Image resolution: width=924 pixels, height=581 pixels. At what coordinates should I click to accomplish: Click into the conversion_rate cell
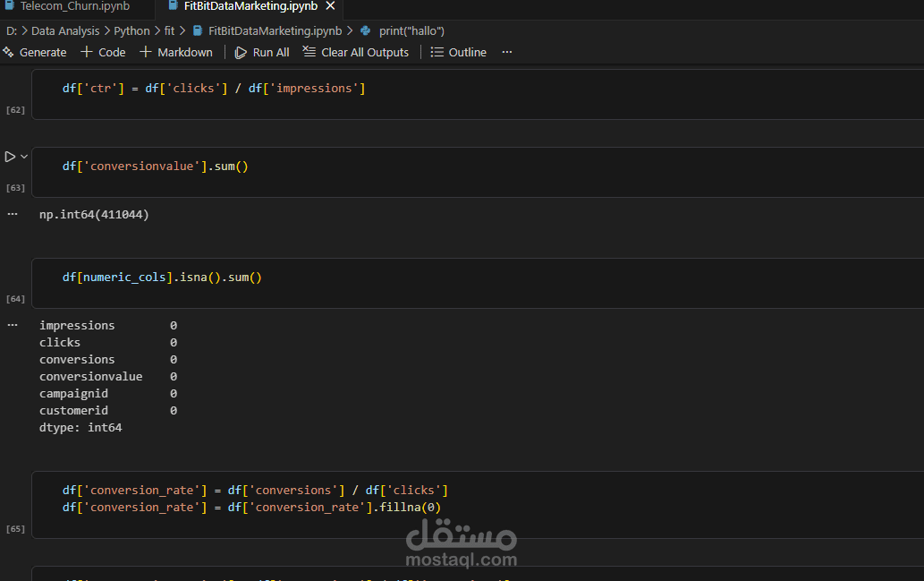point(478,504)
